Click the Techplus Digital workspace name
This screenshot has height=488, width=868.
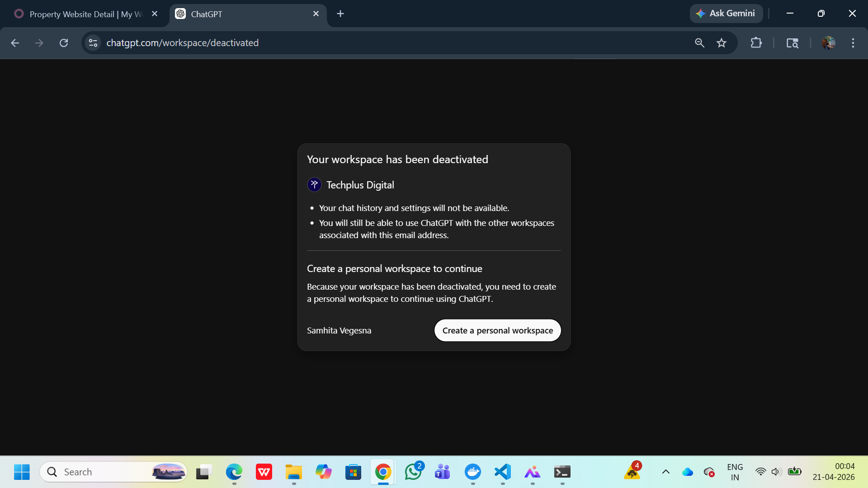pyautogui.click(x=360, y=185)
